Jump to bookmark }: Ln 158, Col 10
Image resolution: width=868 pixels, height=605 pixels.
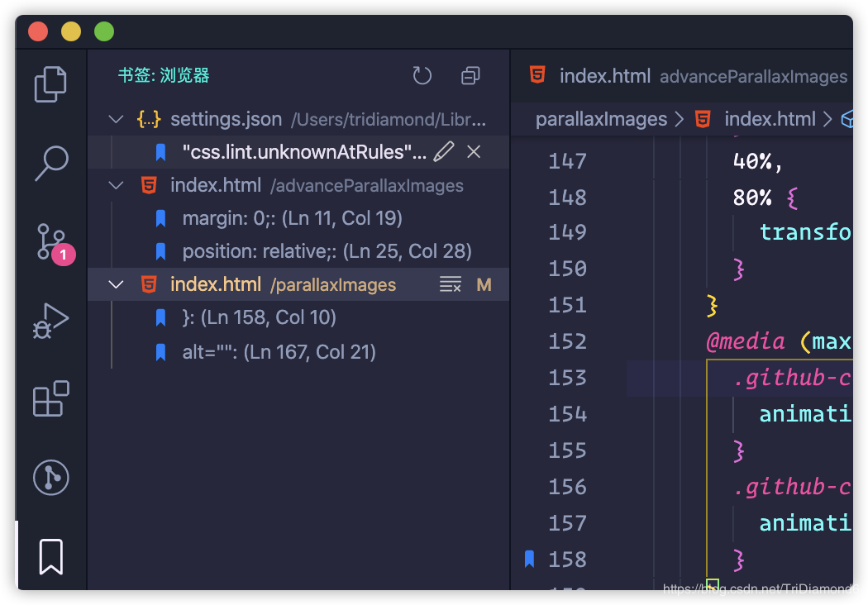click(x=298, y=317)
